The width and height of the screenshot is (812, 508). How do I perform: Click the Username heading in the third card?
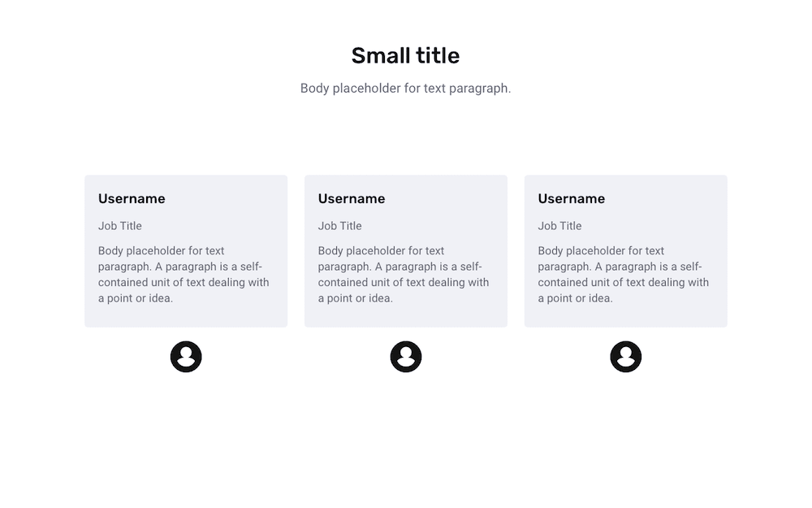(571, 198)
